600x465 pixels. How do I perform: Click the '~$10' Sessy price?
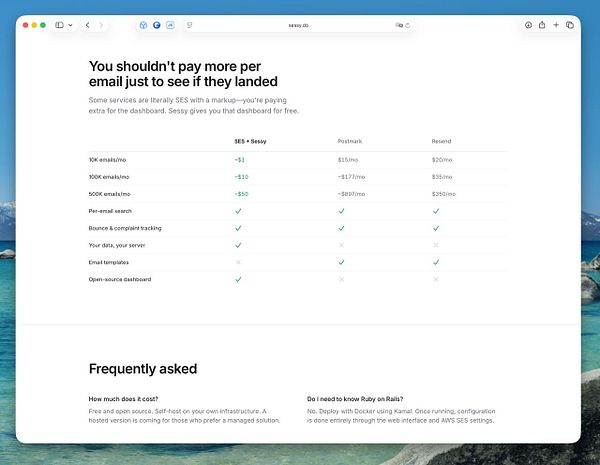point(241,177)
